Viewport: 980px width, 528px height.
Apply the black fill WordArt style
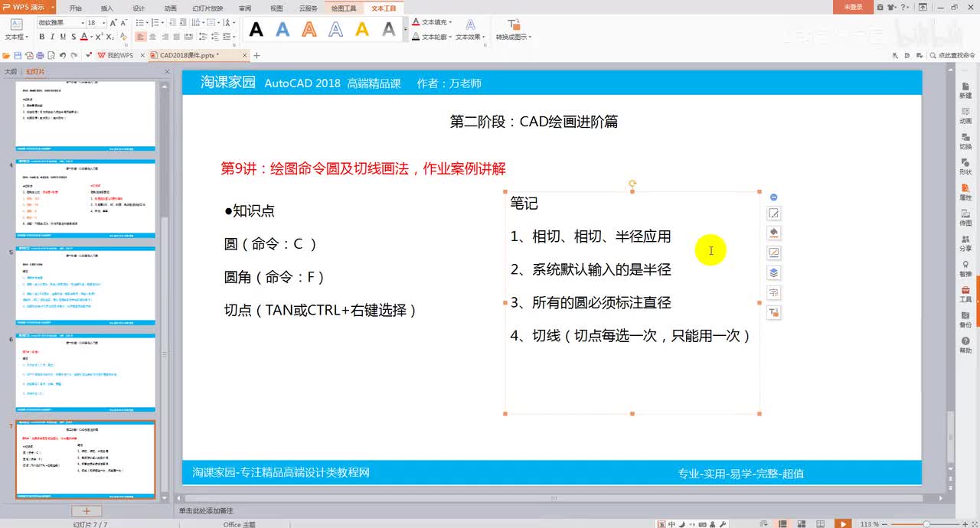pyautogui.click(x=256, y=30)
